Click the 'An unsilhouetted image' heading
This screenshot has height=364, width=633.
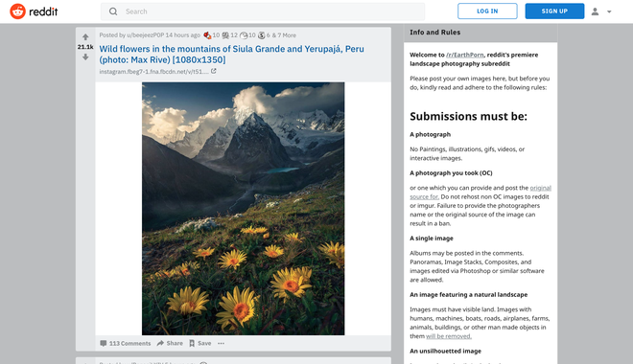click(445, 352)
